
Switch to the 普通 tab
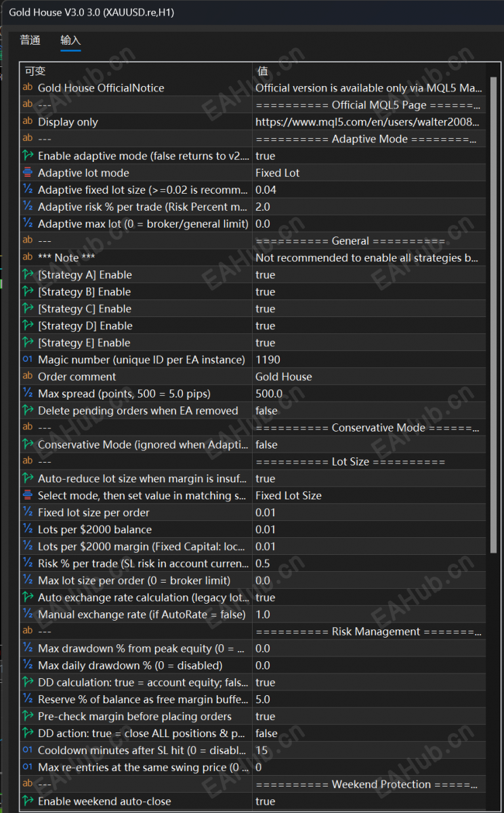(x=30, y=41)
